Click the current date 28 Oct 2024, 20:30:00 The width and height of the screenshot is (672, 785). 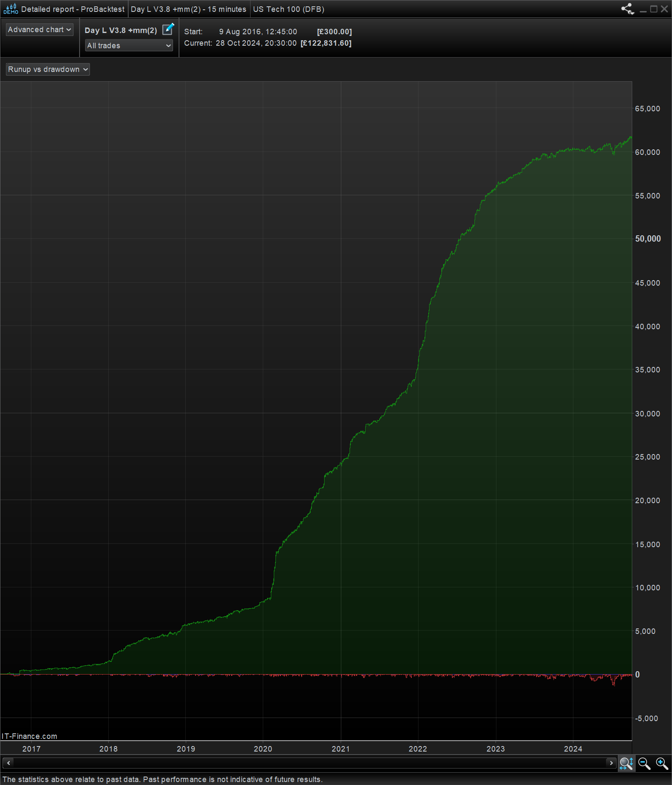click(x=256, y=43)
